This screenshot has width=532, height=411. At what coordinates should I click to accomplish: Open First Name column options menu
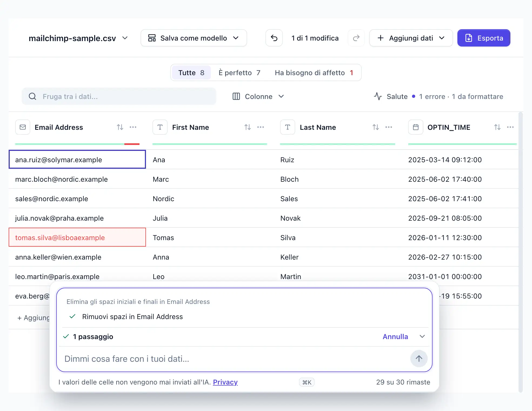coord(261,127)
